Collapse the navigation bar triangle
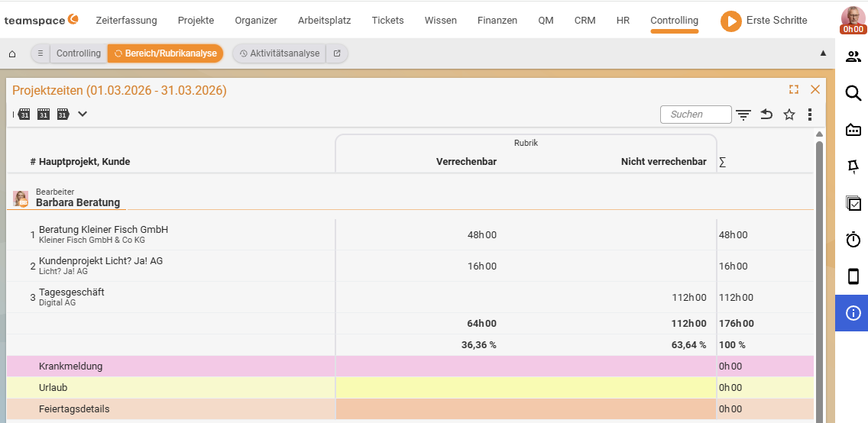Image resolution: width=868 pixels, height=423 pixels. (823, 53)
